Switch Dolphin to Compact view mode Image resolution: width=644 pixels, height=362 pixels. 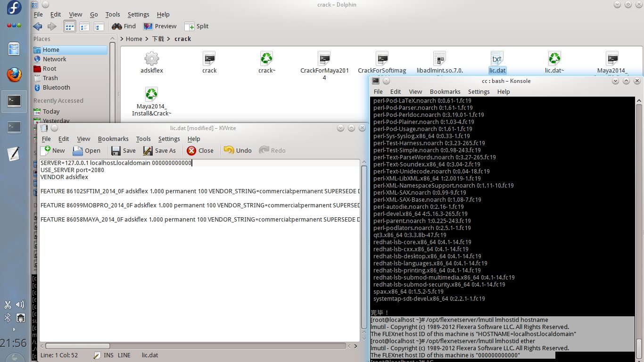point(84,26)
